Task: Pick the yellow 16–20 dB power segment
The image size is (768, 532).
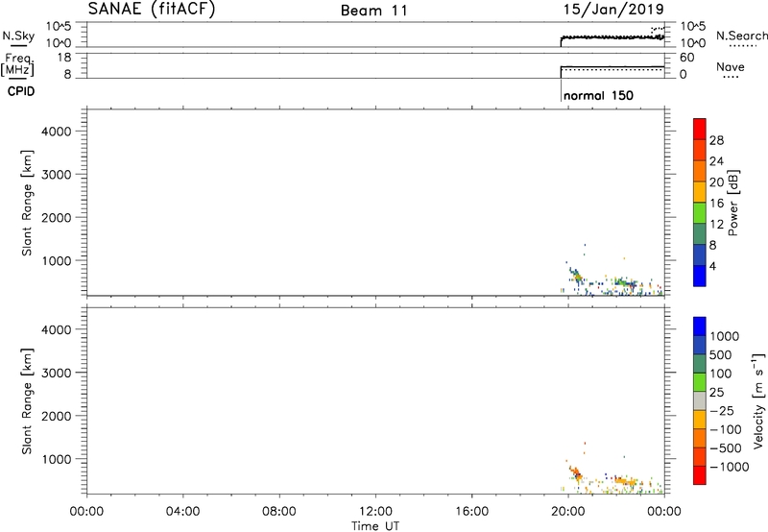Action: 700,191
